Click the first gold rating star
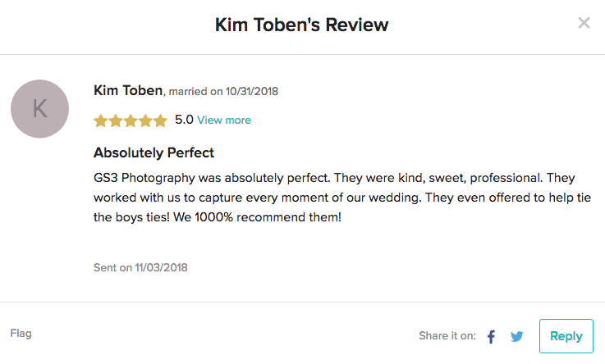Screen dimensions: 605x364 [101, 121]
